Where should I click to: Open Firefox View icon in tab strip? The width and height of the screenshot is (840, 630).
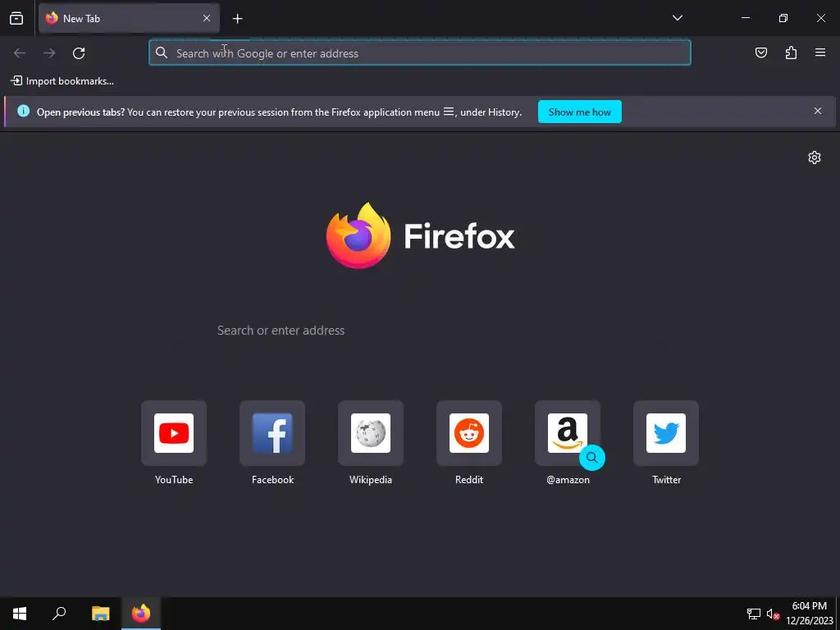(16, 18)
